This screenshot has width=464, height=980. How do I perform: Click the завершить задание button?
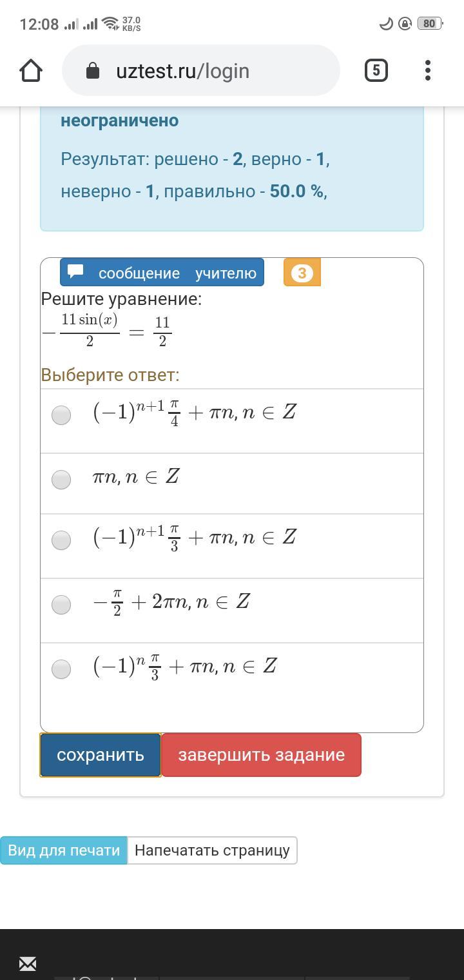(x=261, y=755)
